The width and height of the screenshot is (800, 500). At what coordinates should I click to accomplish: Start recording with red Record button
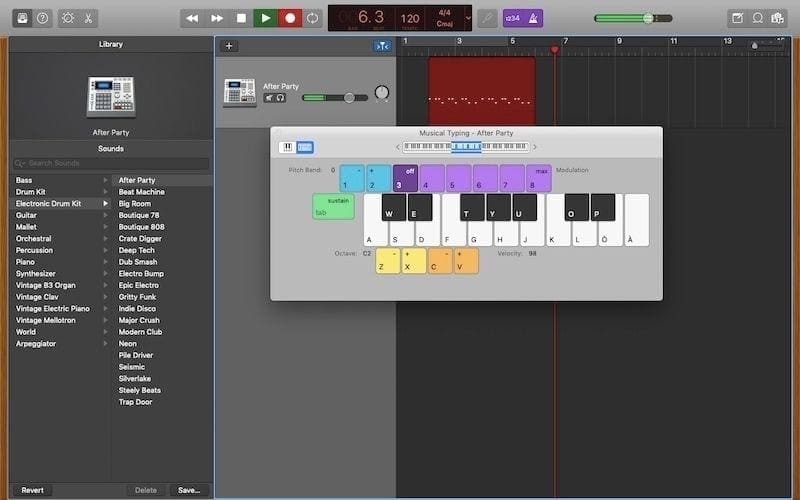(290, 18)
